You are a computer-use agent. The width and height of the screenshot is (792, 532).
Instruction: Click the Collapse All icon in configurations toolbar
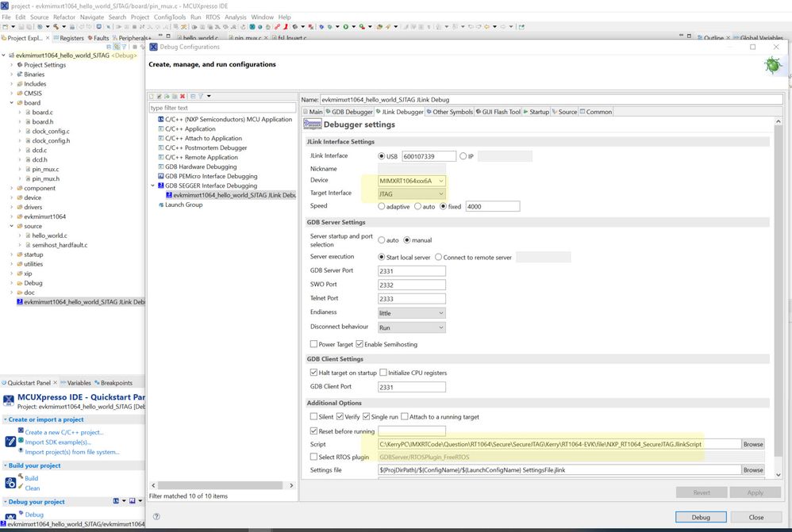coord(193,96)
